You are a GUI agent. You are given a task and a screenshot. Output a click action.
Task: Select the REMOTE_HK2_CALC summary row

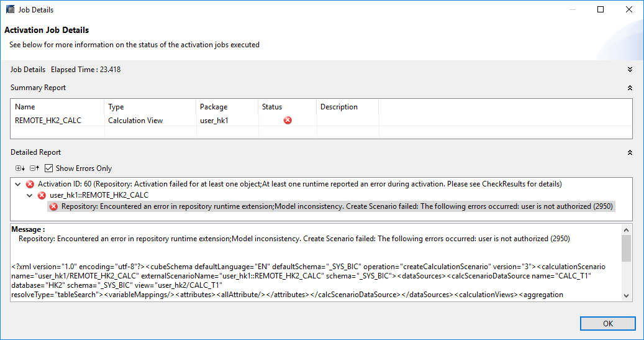(321, 121)
